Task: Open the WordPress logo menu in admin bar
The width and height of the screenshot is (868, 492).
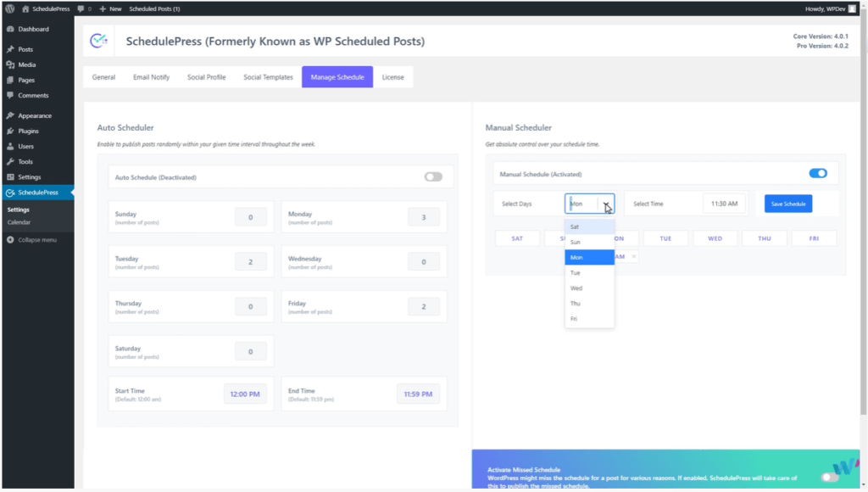Action: pyautogui.click(x=8, y=8)
